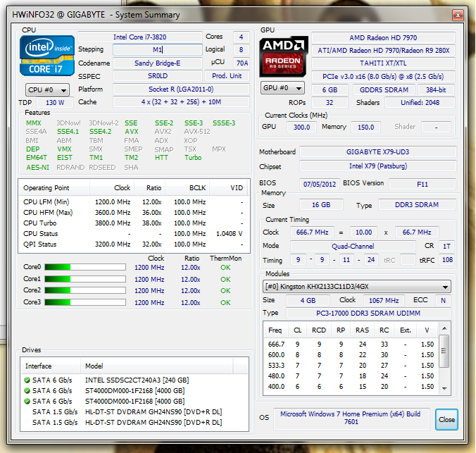This screenshot has height=453, width=476.
Task: Click the TAHITI XT/XTL value
Action: pyautogui.click(x=383, y=63)
